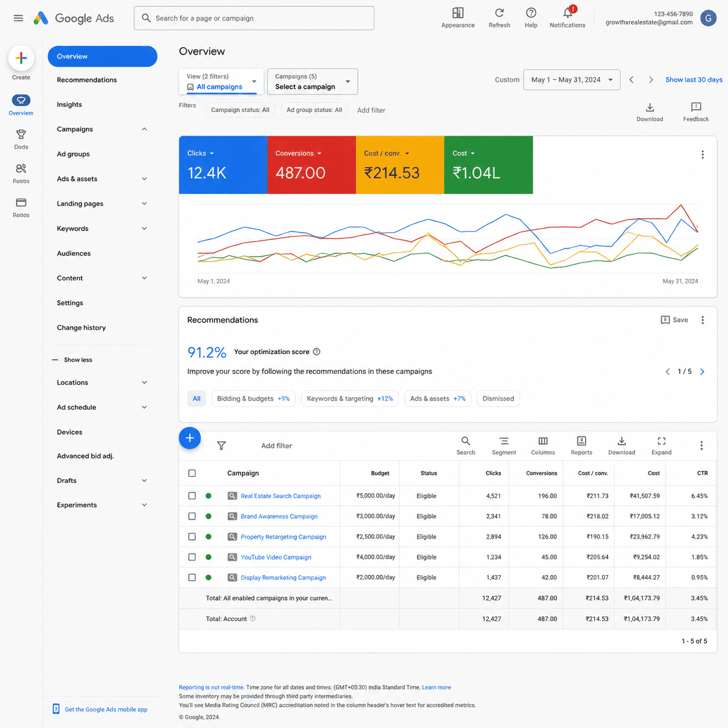This screenshot has width=728, height=728.
Task: Open the Notifications bell
Action: coord(568,17)
